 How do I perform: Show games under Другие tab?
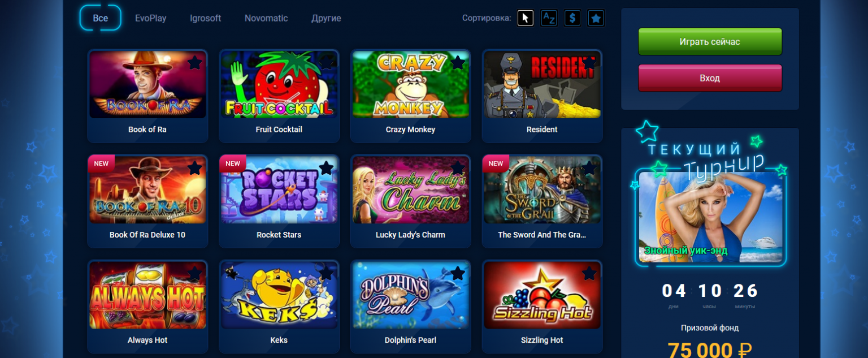pos(326,18)
